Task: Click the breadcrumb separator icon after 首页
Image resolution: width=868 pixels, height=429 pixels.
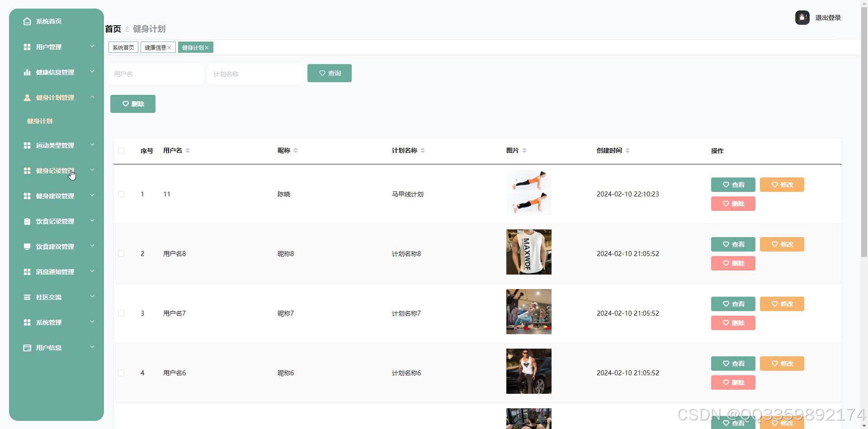Action: point(127,29)
